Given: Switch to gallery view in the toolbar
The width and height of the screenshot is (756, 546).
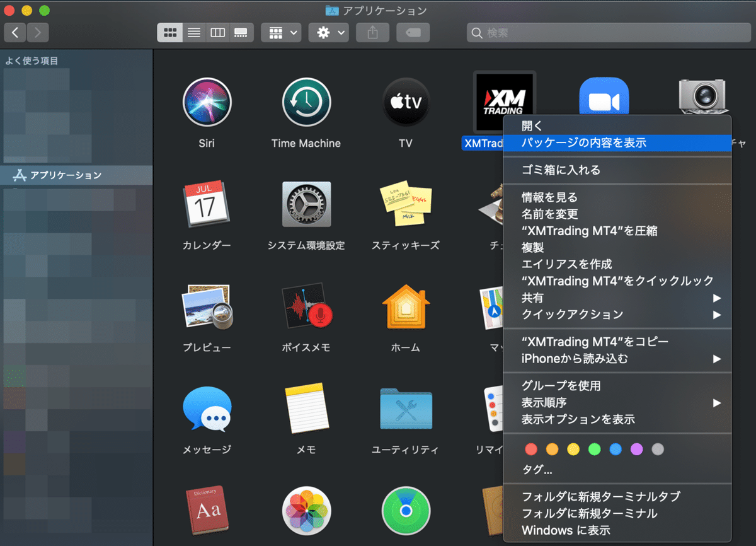Looking at the screenshot, I should pyautogui.click(x=241, y=32).
